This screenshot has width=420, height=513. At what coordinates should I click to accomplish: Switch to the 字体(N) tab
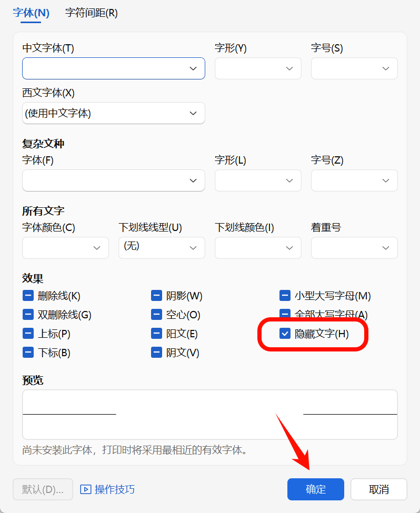pos(31,13)
